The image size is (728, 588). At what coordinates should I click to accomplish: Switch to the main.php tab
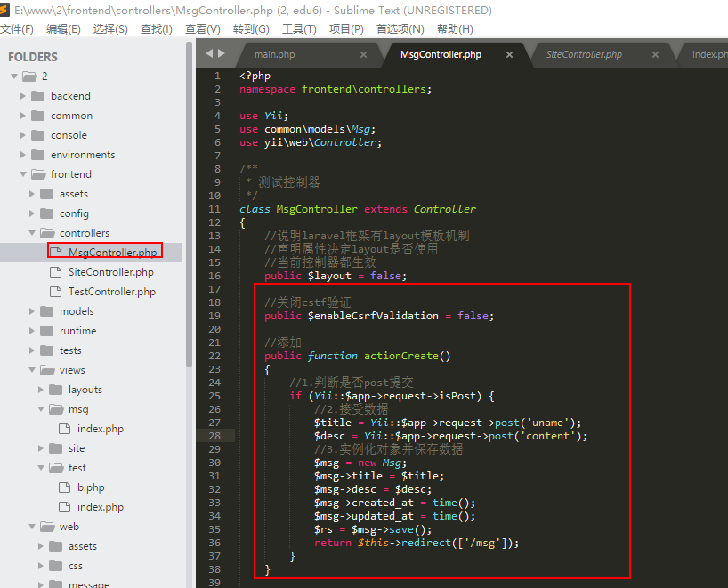(274, 54)
